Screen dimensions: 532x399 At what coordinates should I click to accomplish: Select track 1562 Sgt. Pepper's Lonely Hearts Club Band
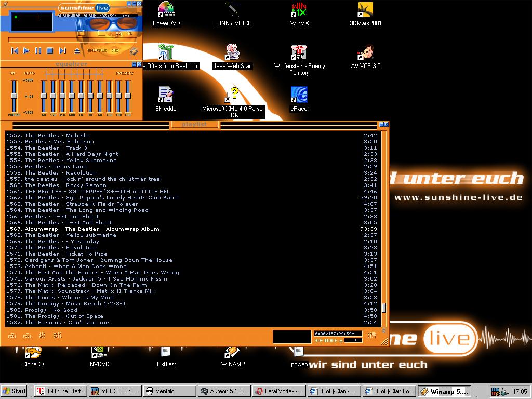[192, 198]
